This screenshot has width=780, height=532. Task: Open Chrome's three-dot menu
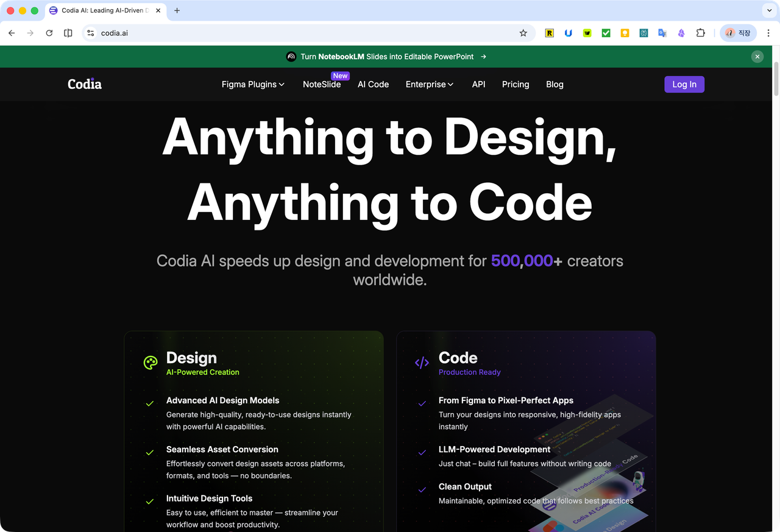(x=768, y=33)
